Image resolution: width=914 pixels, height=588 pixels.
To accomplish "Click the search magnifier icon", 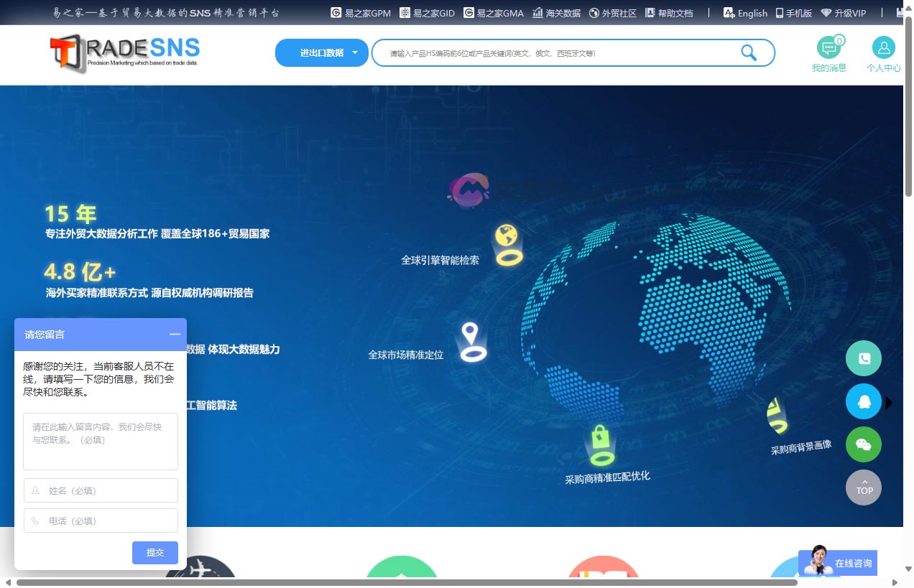I will click(x=749, y=52).
